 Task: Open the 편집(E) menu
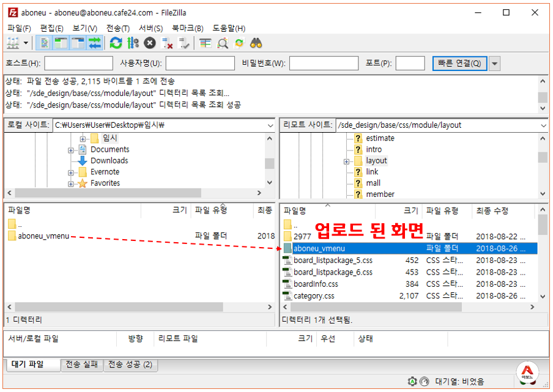point(51,28)
